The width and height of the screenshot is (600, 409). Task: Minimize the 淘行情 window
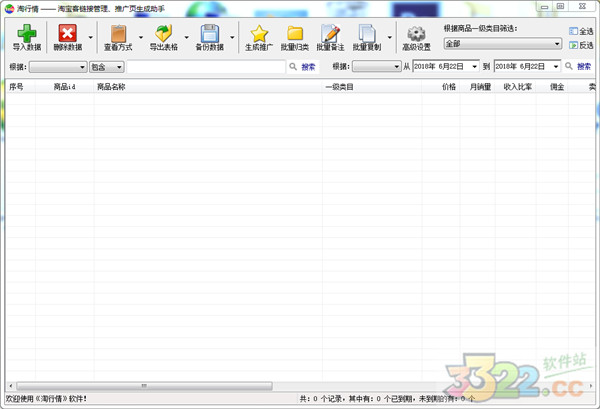tap(544, 7)
